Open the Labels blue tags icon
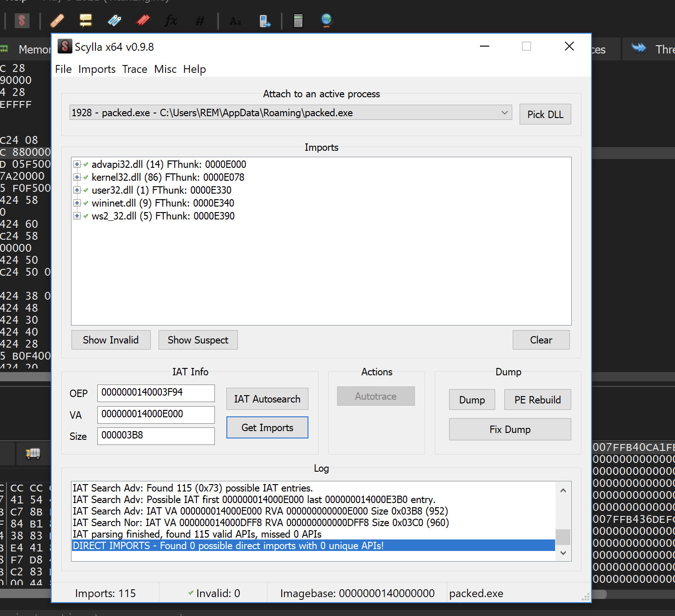The image size is (675, 616). point(114,21)
